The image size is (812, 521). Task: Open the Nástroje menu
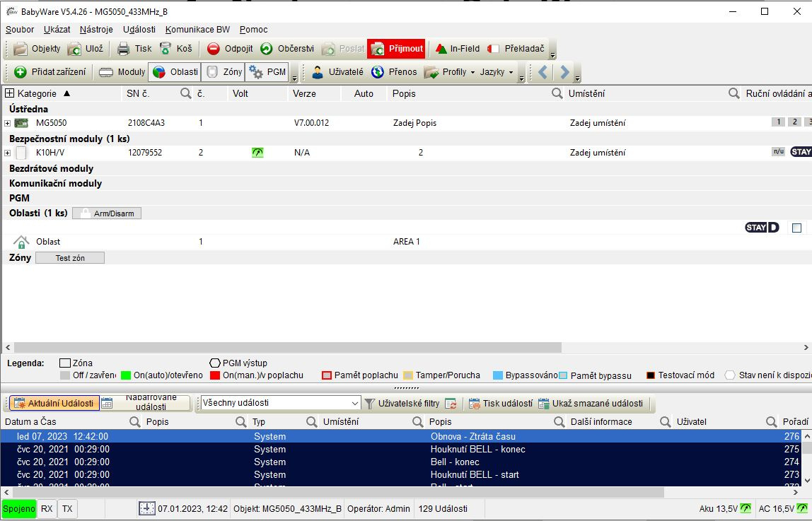[x=96, y=30]
